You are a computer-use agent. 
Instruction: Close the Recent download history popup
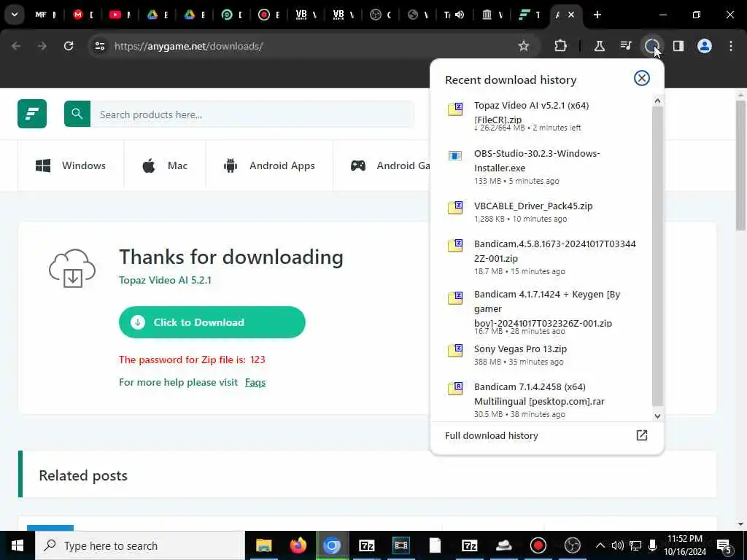coord(642,78)
